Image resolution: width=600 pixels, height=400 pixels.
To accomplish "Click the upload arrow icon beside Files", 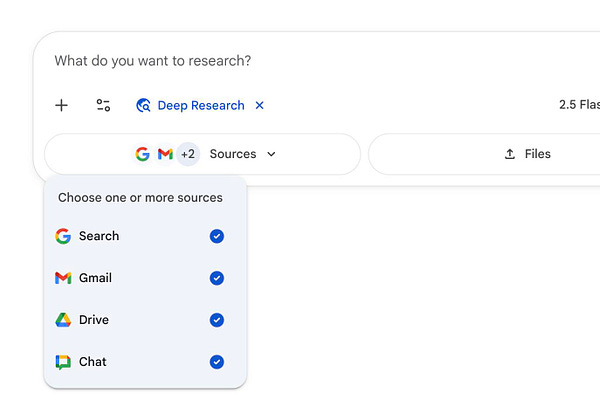I will pos(510,154).
